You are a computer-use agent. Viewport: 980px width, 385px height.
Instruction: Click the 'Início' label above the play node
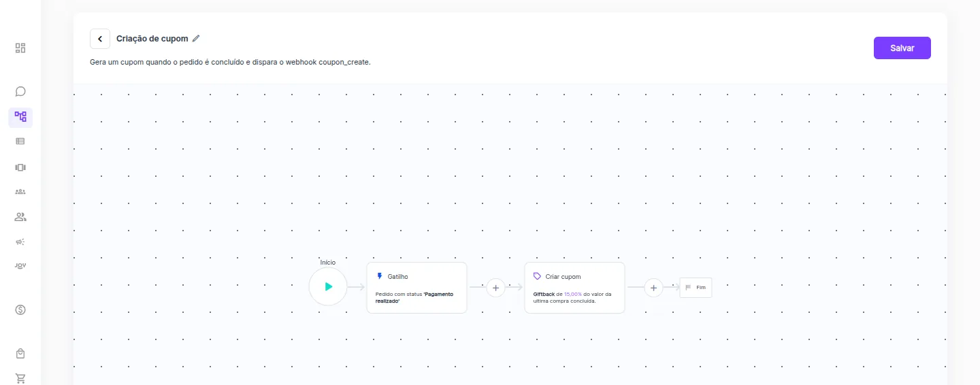click(328, 263)
